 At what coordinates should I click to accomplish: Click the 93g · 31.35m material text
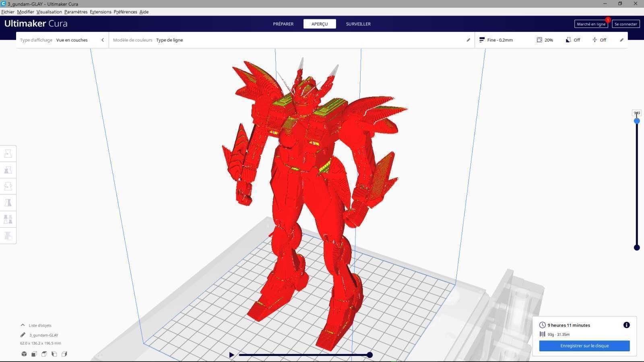point(558,334)
